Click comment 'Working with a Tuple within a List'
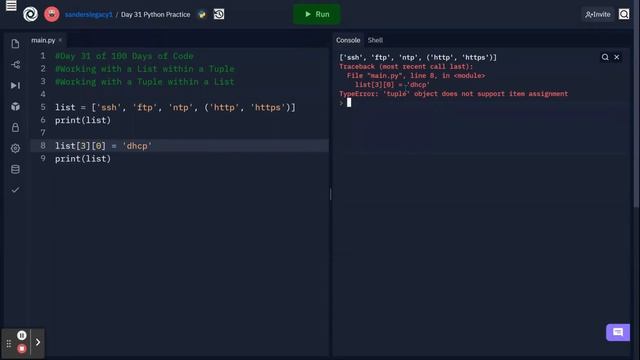 pos(145,82)
